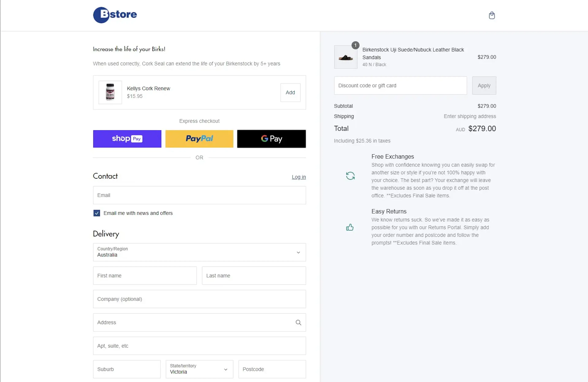Open the State/territory dropdown
This screenshot has width=588, height=382.
[x=199, y=369]
